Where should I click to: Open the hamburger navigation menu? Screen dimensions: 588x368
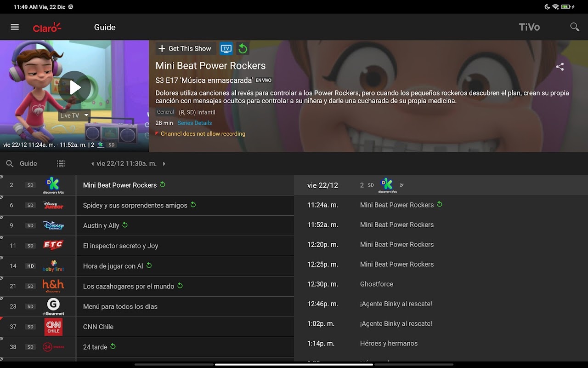pos(15,27)
